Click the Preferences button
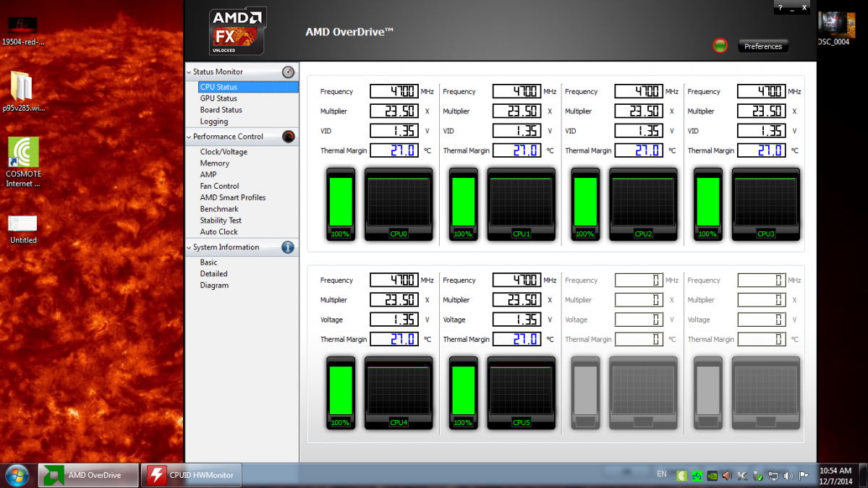The image size is (868, 488). coord(763,46)
